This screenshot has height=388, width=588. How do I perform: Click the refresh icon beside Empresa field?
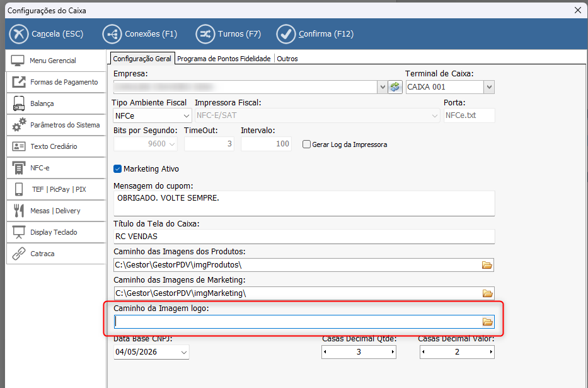(395, 87)
